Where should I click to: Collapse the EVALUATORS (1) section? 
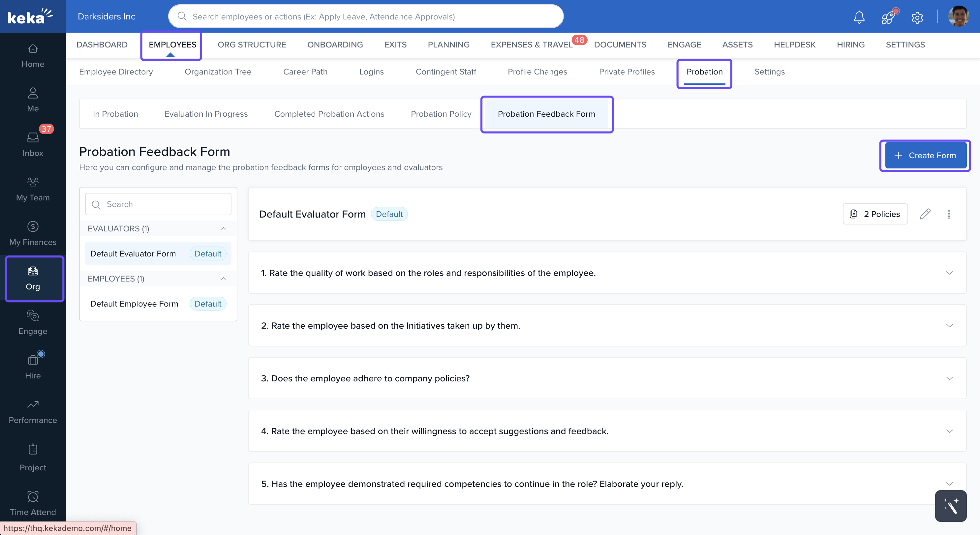click(223, 228)
